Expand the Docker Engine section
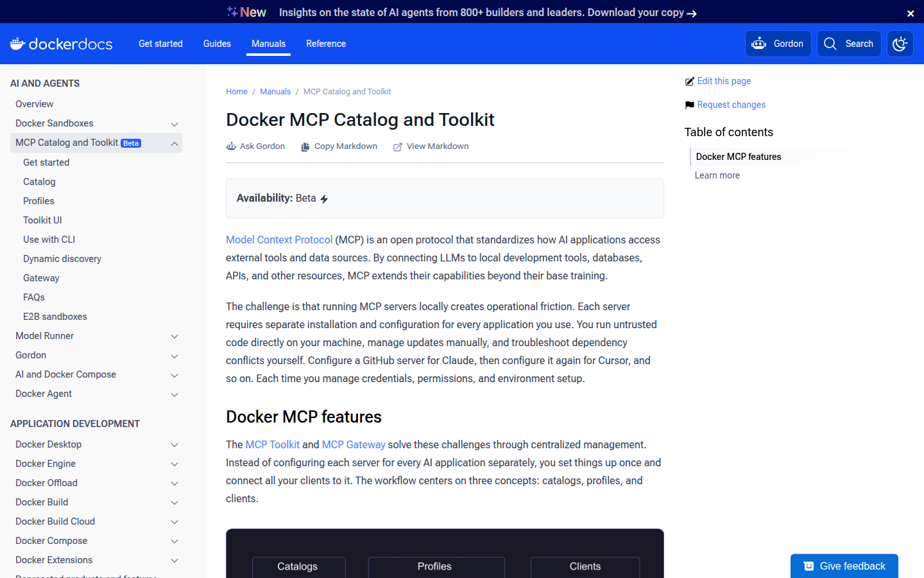924x578 pixels. click(x=174, y=464)
